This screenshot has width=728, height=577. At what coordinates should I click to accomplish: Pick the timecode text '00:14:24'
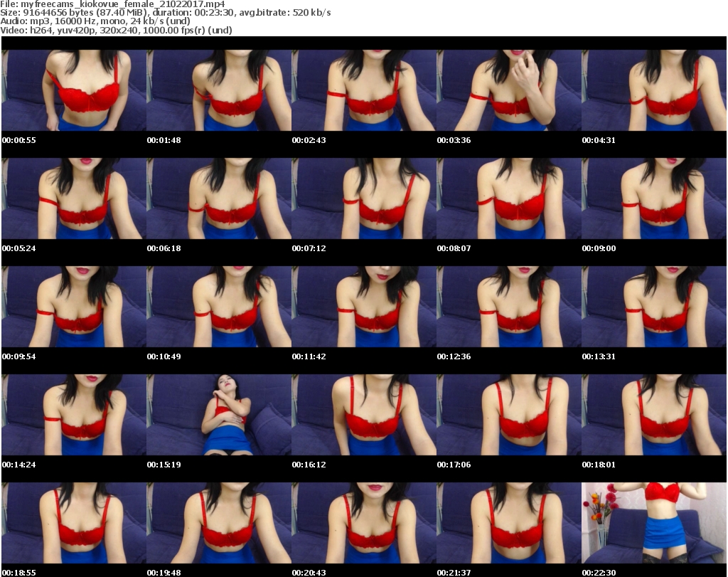[x=19, y=465]
